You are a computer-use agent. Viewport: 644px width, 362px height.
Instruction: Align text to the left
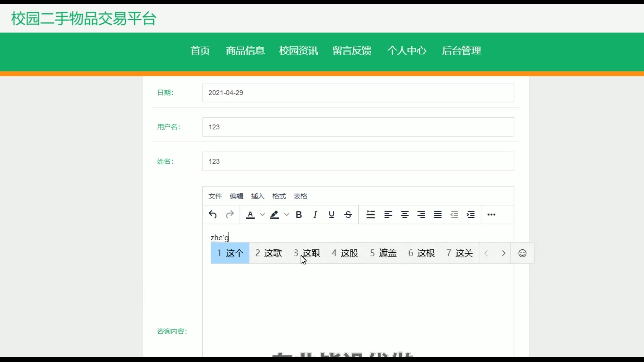tap(388, 215)
